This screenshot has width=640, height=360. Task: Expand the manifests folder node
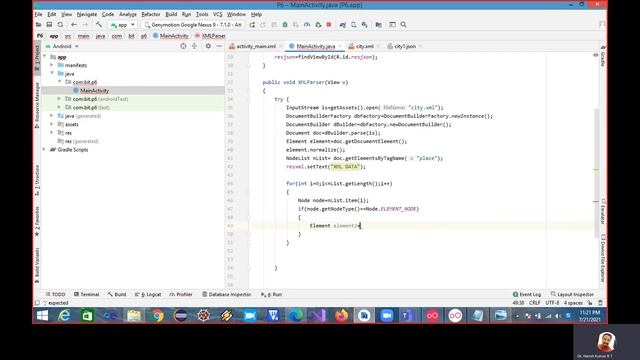pyautogui.click(x=52, y=65)
